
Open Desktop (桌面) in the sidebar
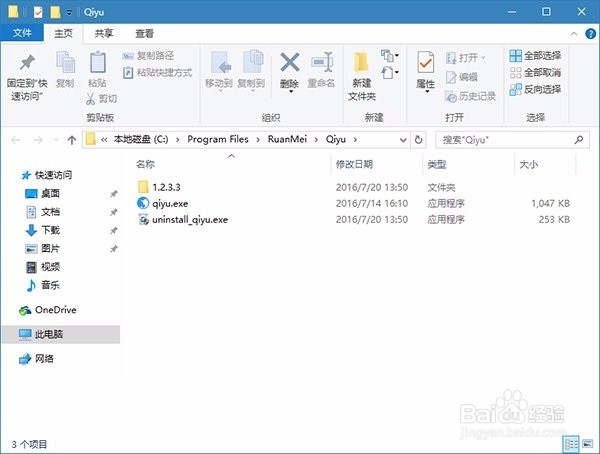(42, 194)
